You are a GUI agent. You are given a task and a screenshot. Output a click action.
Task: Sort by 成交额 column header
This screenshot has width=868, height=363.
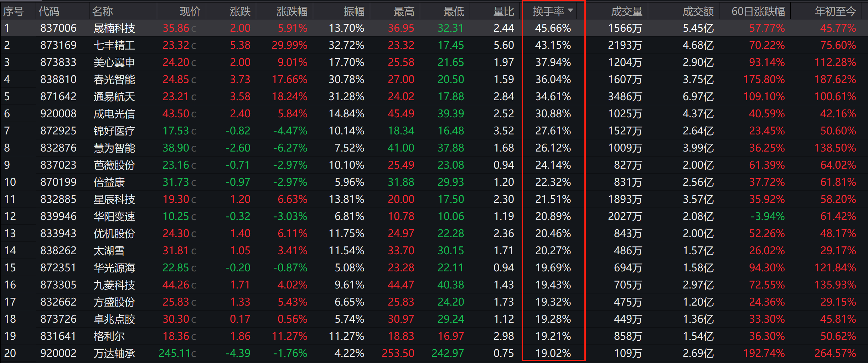(x=698, y=11)
